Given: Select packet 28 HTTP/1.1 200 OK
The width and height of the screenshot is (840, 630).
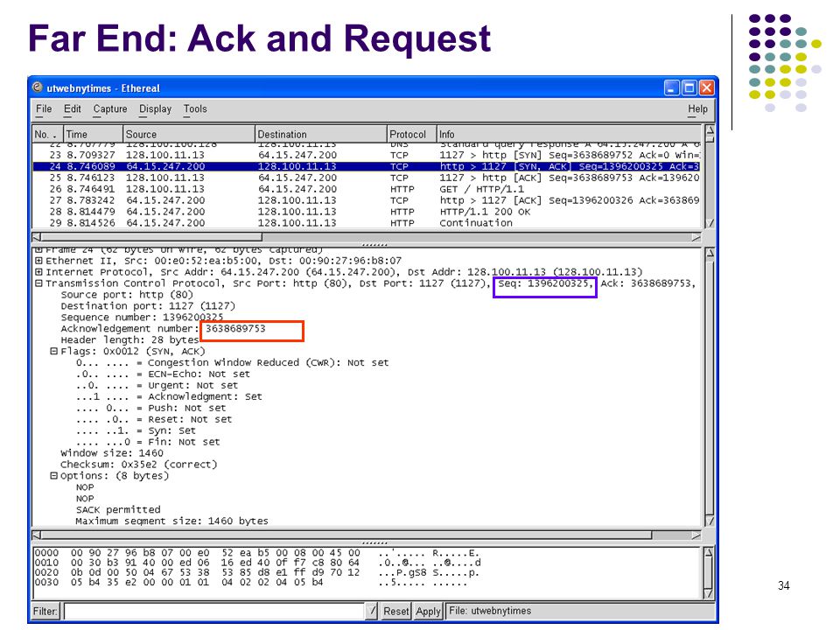Looking at the screenshot, I should tap(367, 211).
